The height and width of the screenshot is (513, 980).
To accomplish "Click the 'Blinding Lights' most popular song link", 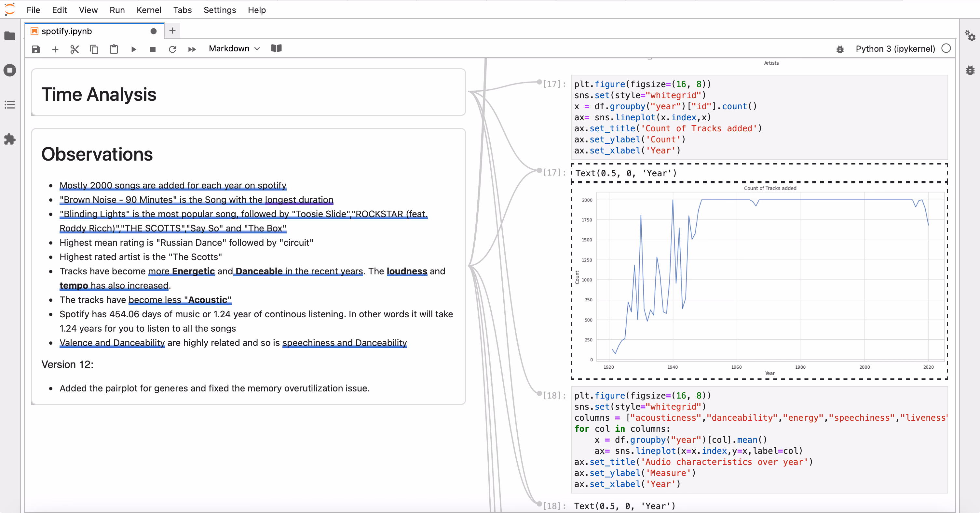I will (x=243, y=221).
